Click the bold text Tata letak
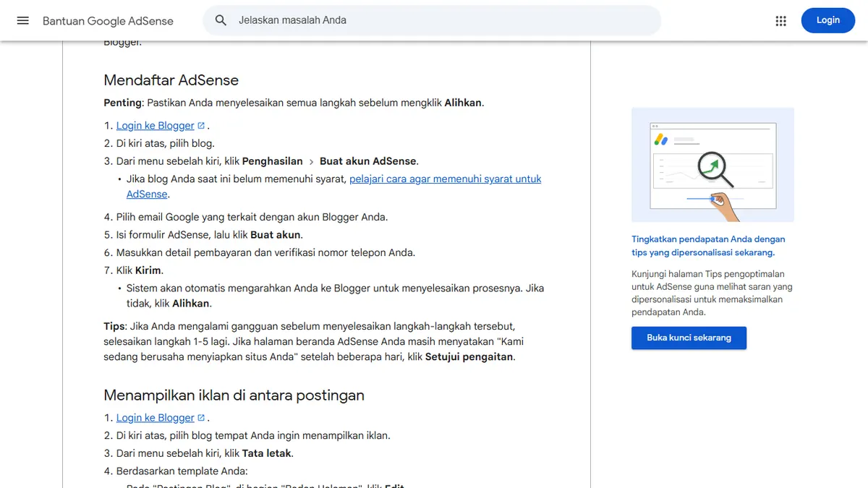868x488 pixels. (x=268, y=453)
